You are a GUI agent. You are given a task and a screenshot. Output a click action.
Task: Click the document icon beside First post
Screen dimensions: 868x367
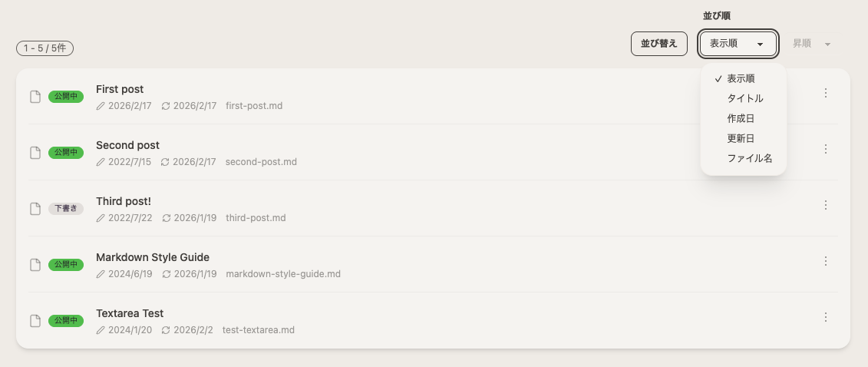click(35, 97)
